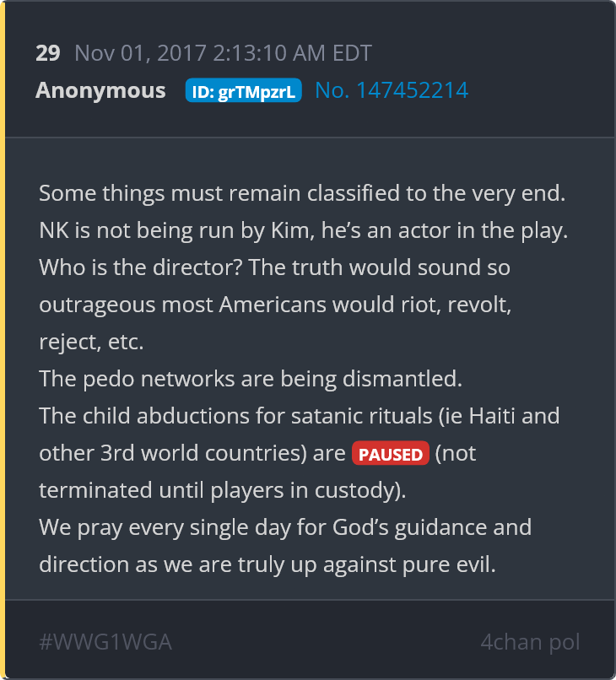Click the line starting 'The child abductions'
The width and height of the screenshot is (616, 680).
(x=300, y=416)
